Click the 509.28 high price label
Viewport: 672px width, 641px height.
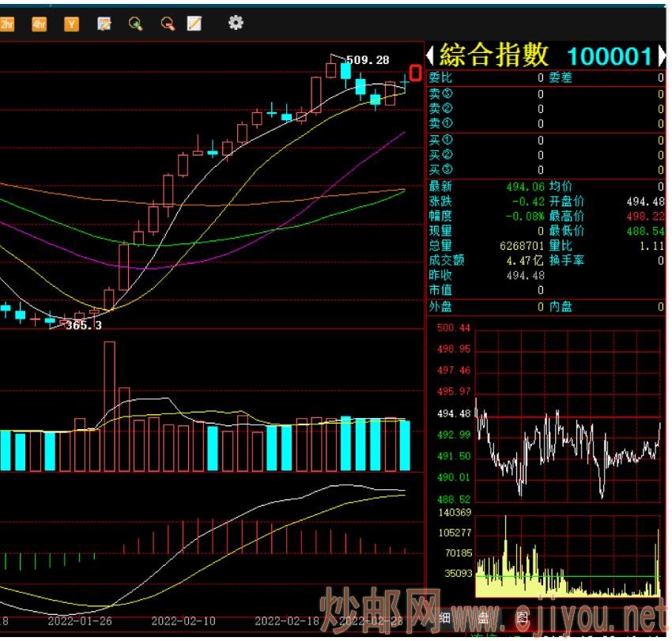pos(368,60)
